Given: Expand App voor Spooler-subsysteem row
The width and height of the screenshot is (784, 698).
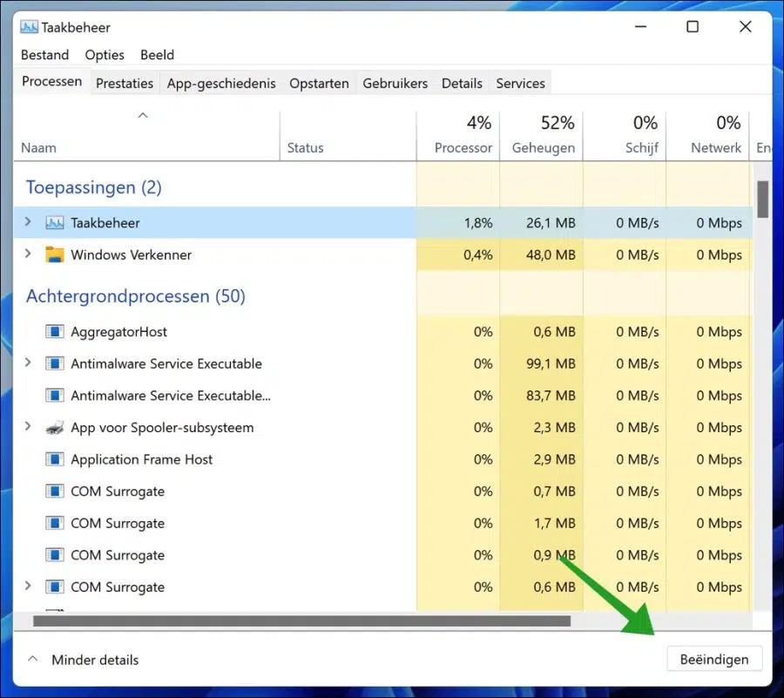Looking at the screenshot, I should point(28,426).
